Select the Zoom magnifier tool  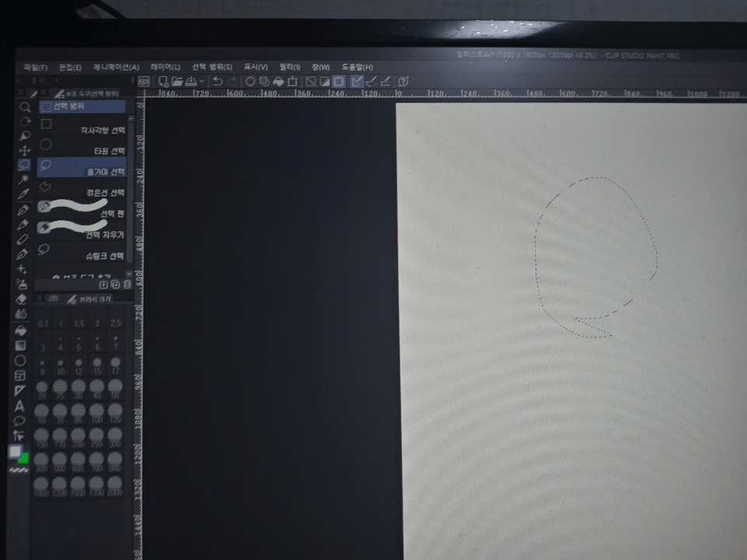click(x=25, y=107)
